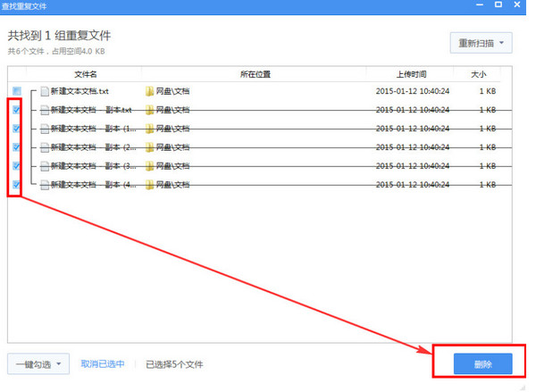The width and height of the screenshot is (536, 392).
Task: Click the file icon of the 副本 (1) file
Action: point(45,129)
